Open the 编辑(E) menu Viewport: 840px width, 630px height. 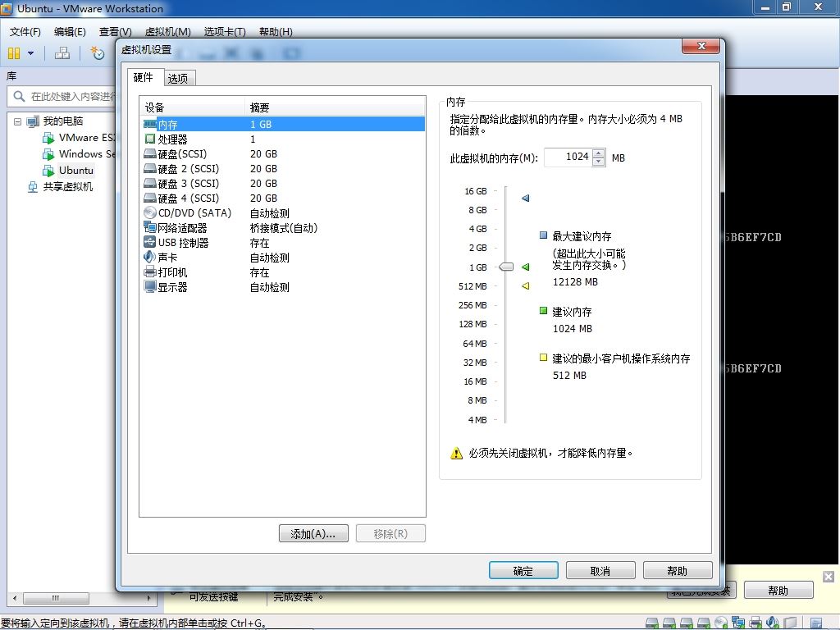70,32
